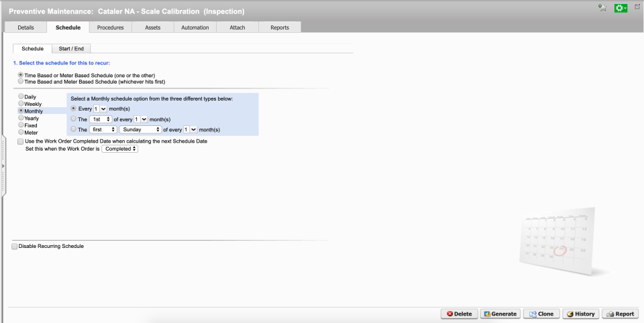The image size is (644, 323).
Task: Click the Generate button
Action: click(500, 314)
